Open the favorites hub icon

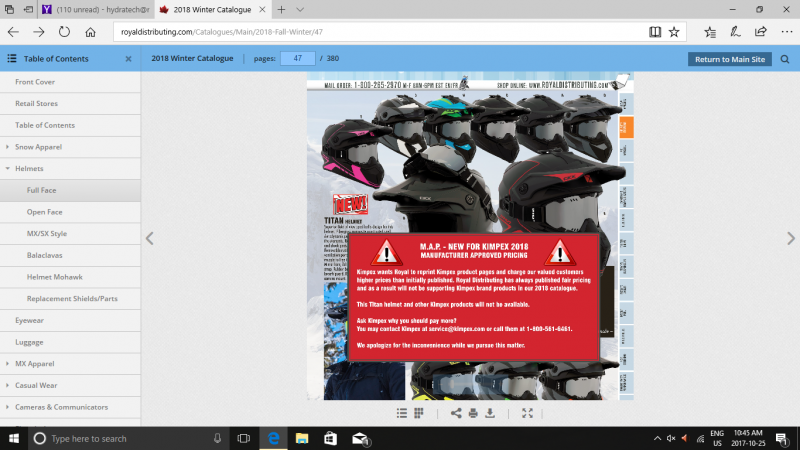[x=710, y=32]
